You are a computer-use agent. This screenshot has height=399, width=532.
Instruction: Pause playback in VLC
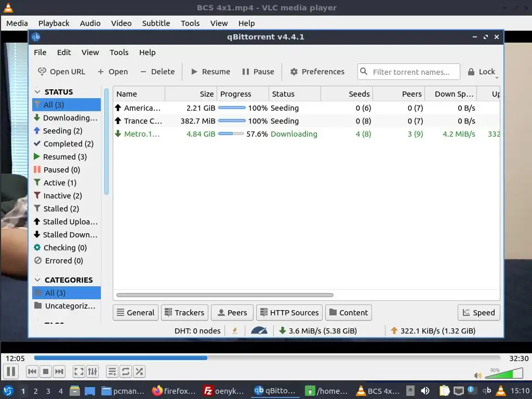pos(11,371)
